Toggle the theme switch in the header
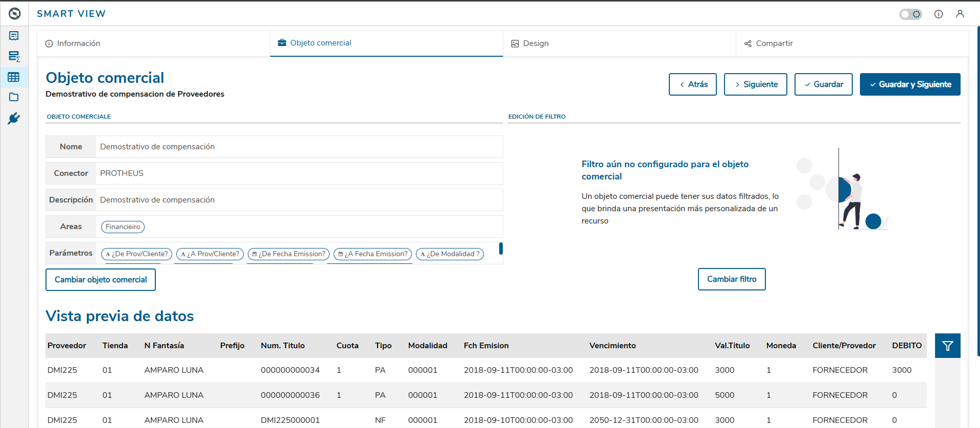Screen dimensions: 980x428 click(x=910, y=14)
